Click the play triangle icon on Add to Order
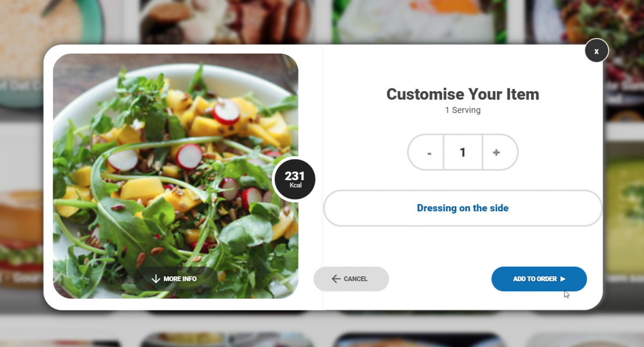Viewport: 644px width, 347px height. click(x=563, y=279)
